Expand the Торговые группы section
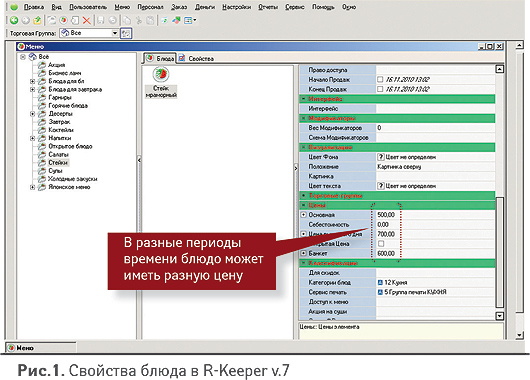The width and height of the screenshot is (530, 380). tap(304, 195)
